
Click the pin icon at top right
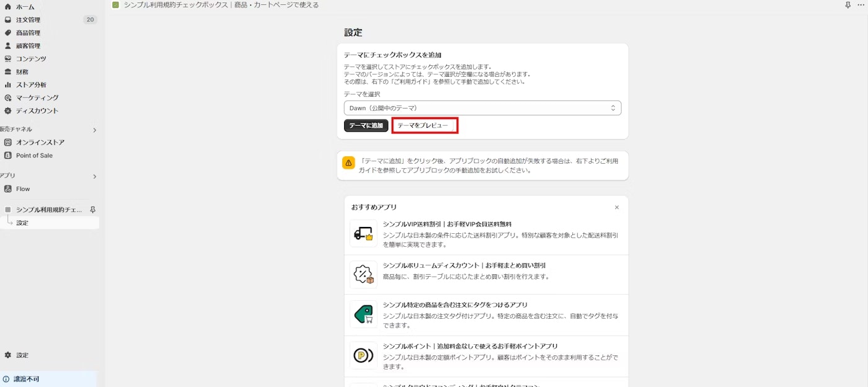(849, 5)
